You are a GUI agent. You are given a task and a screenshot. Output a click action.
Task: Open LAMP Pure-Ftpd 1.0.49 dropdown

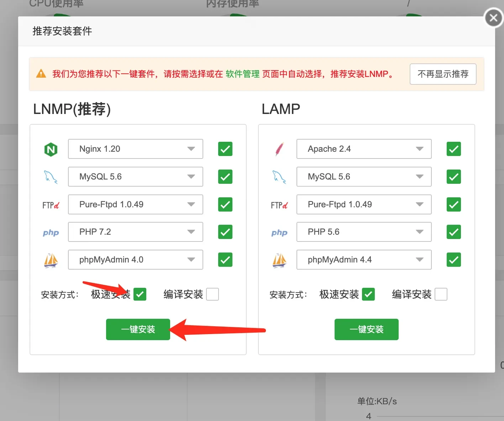(364, 204)
